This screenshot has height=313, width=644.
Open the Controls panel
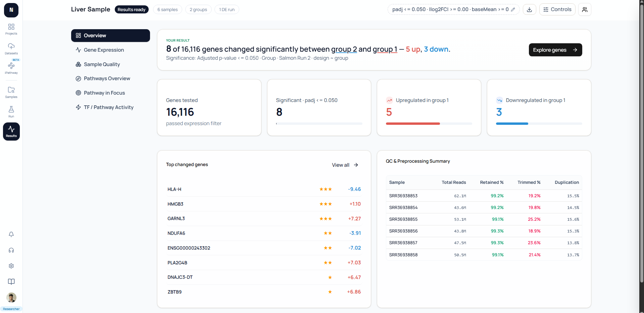click(557, 9)
